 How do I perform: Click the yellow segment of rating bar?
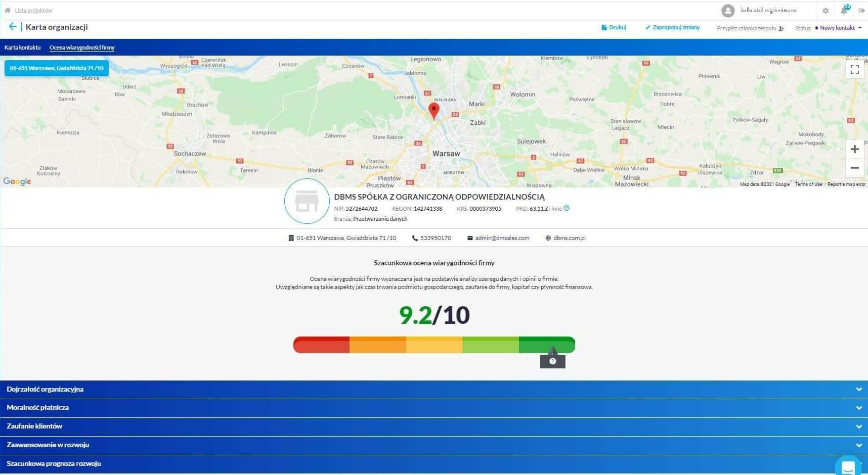[x=434, y=345]
